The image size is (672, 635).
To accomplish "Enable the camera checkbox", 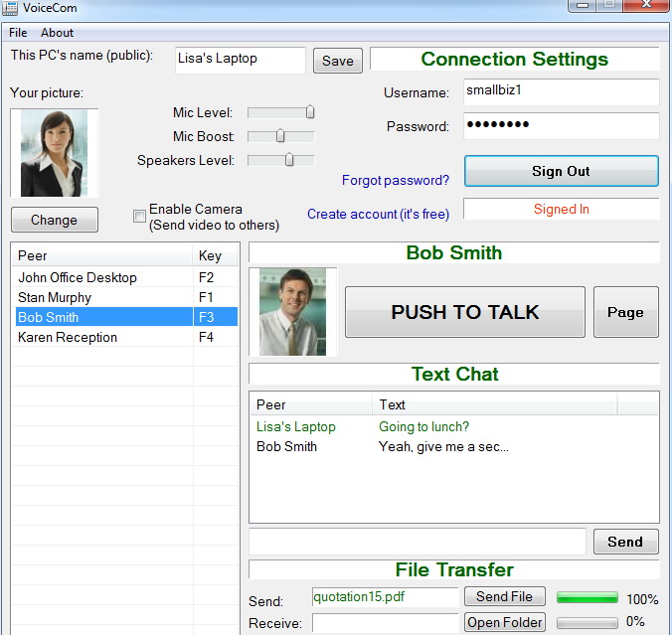I will coord(139,216).
